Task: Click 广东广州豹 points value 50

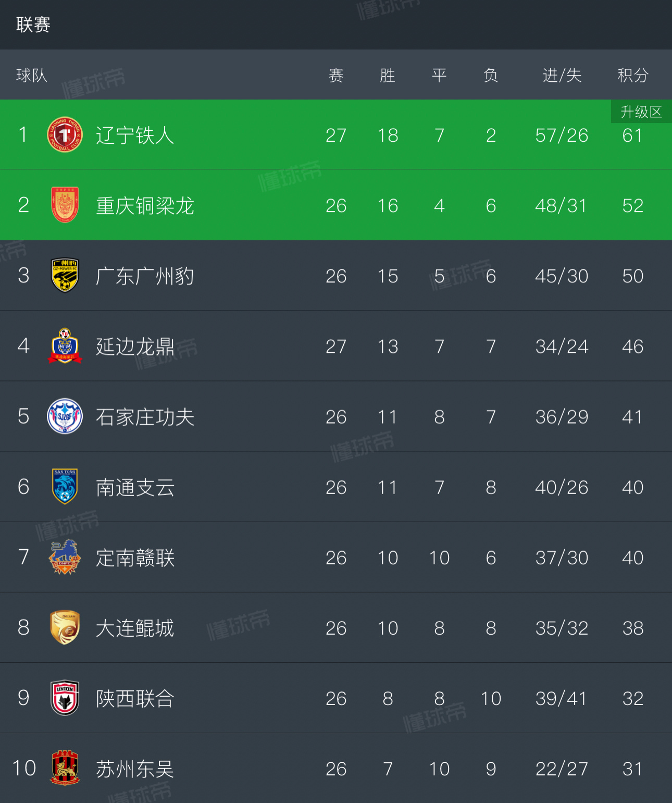Action: click(632, 276)
